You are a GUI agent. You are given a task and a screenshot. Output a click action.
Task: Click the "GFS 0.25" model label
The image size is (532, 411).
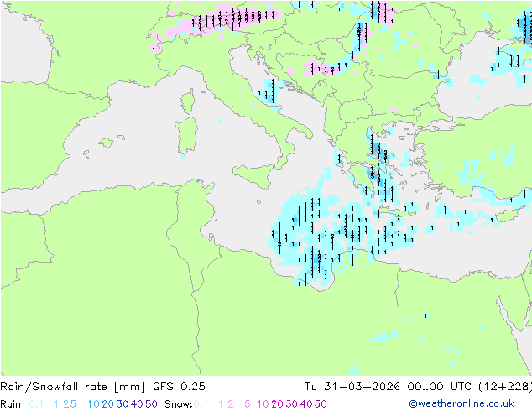(x=179, y=387)
